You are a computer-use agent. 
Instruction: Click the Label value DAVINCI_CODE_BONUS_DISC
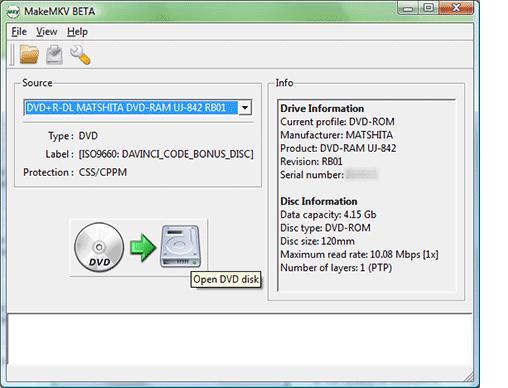166,154
